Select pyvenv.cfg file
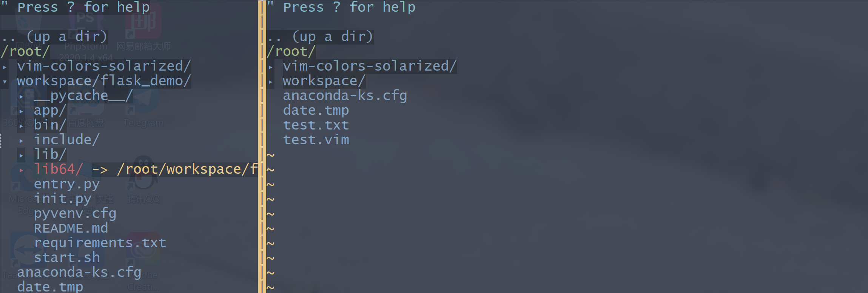This screenshot has width=868, height=293. (75, 214)
